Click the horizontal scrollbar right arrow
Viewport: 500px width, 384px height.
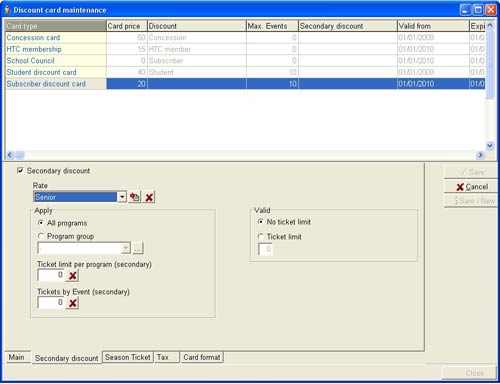480,155
